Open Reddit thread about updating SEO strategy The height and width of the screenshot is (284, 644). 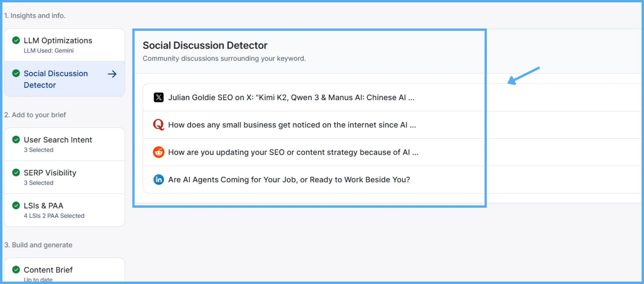293,152
